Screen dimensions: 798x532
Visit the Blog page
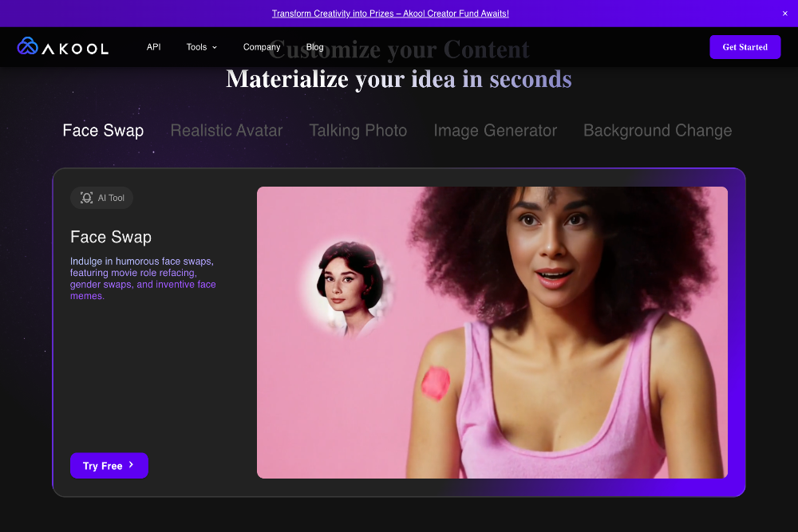[x=314, y=46]
